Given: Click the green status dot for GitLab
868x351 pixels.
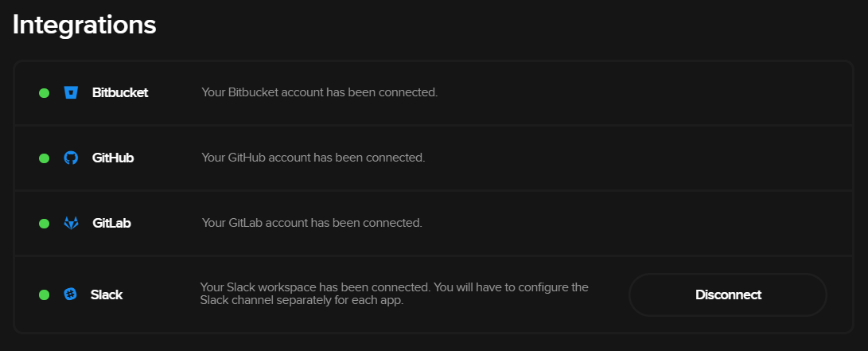Looking at the screenshot, I should pos(45,224).
